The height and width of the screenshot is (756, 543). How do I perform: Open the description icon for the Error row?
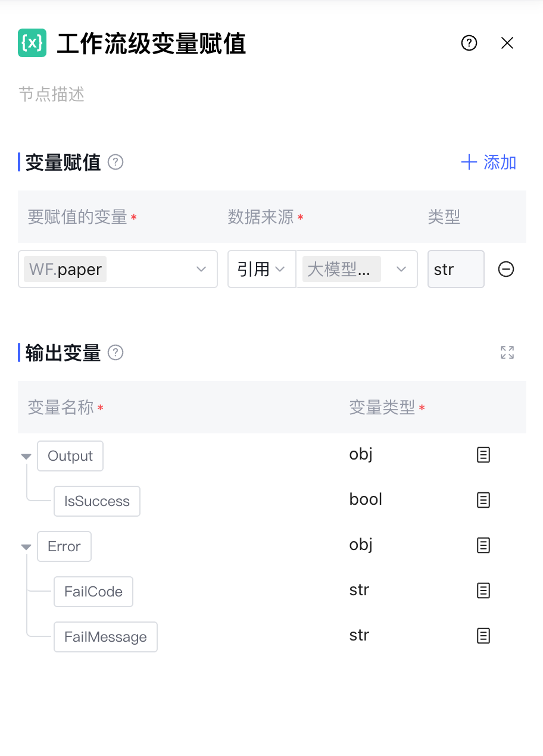click(x=483, y=545)
